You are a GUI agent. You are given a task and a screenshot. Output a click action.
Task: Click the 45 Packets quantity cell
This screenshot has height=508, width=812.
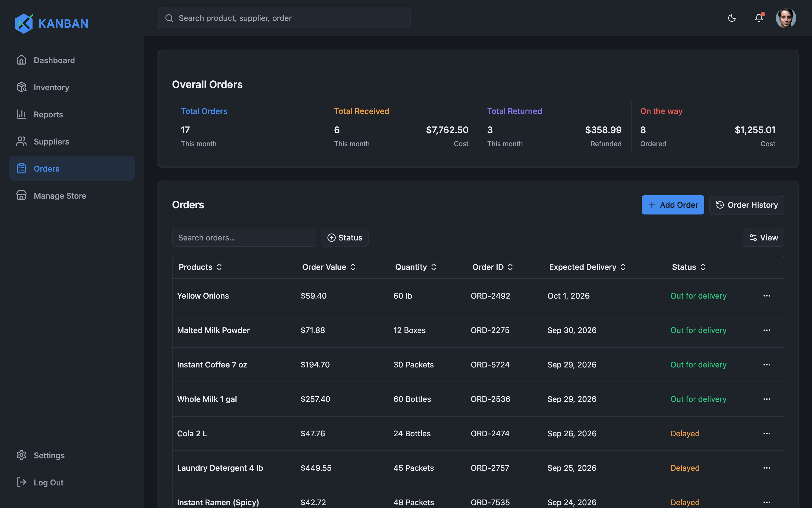413,468
